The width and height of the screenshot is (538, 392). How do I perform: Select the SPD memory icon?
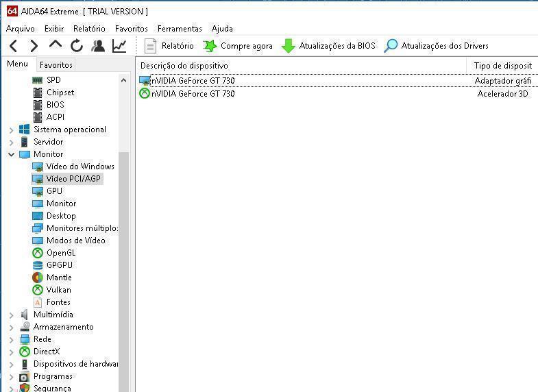click(x=38, y=80)
